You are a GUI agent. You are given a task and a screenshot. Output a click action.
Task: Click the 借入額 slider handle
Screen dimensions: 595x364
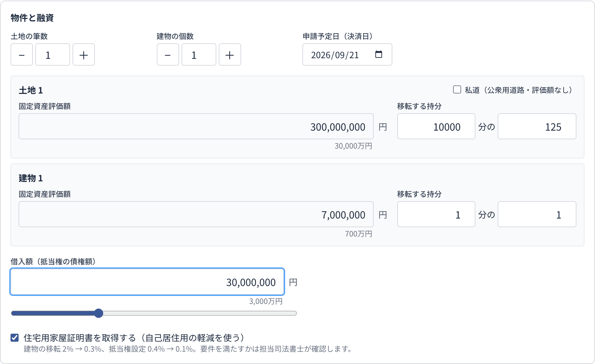99,313
